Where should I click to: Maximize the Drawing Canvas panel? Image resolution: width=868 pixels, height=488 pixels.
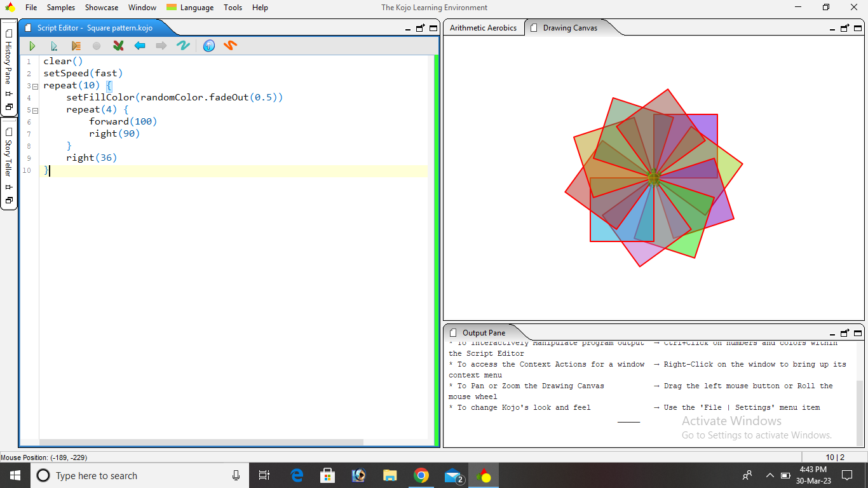point(858,28)
